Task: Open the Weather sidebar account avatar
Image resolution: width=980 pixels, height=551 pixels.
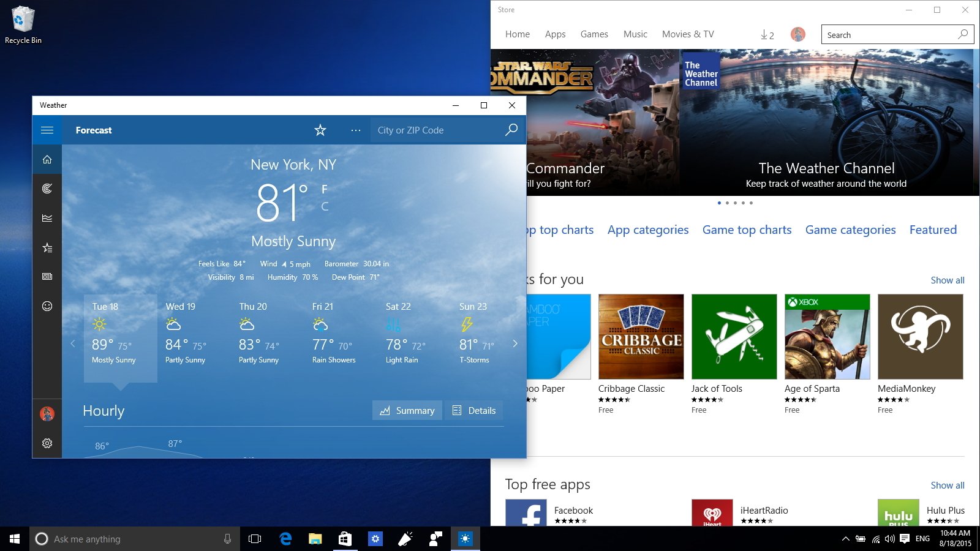Action: [x=47, y=414]
